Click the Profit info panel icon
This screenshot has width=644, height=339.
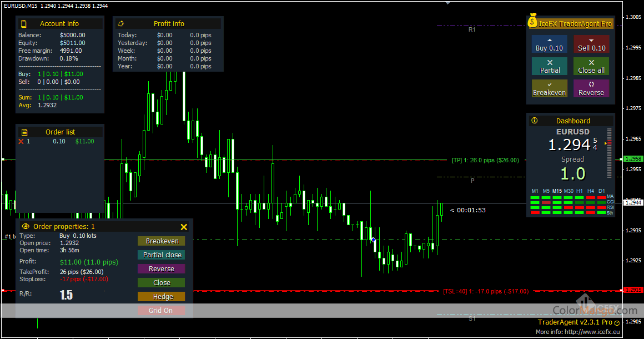tap(121, 24)
